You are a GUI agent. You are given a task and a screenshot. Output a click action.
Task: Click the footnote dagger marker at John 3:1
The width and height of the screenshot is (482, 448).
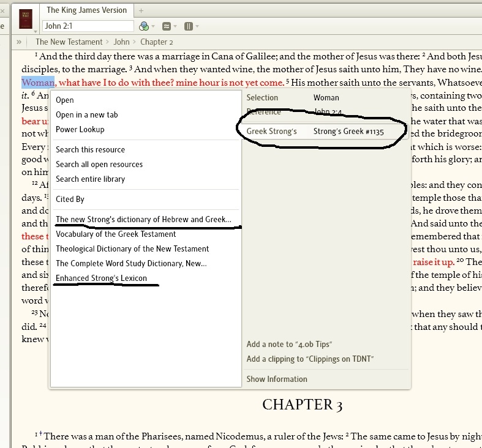point(40,433)
